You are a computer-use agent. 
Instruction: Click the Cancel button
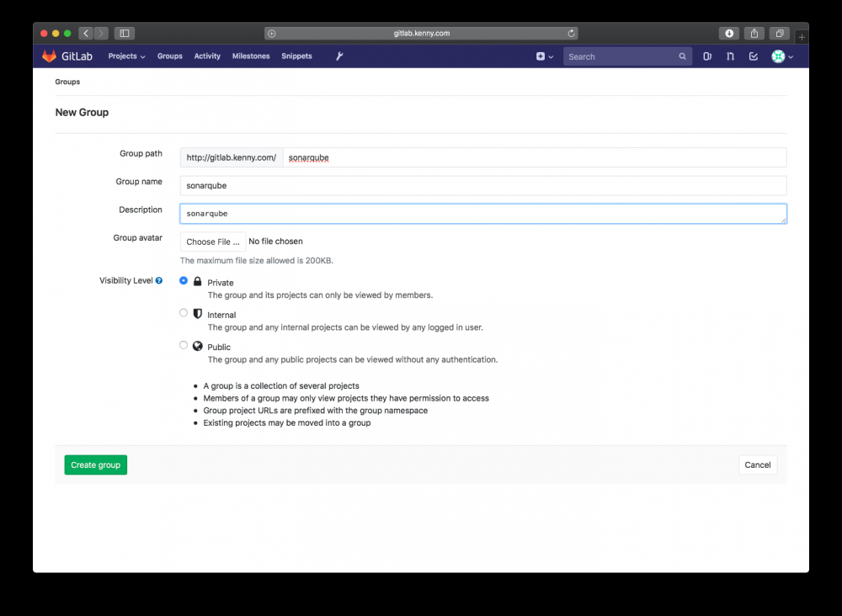[757, 465]
